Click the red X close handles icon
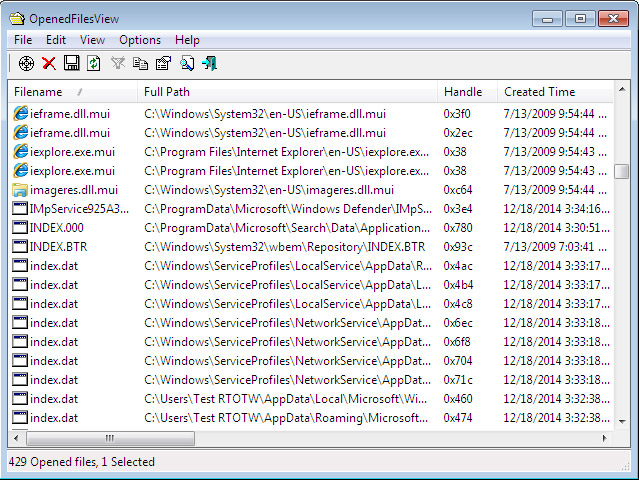 (x=49, y=64)
